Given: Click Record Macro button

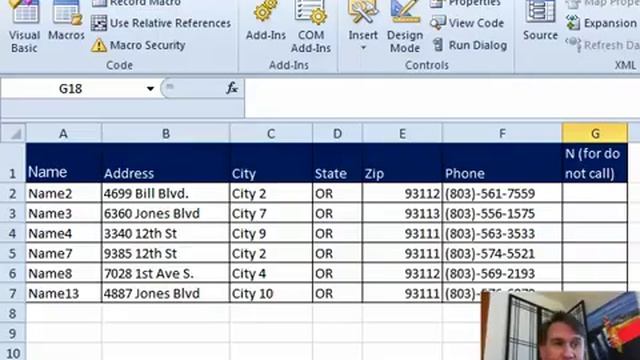Looking at the screenshot, I should (x=136, y=4).
